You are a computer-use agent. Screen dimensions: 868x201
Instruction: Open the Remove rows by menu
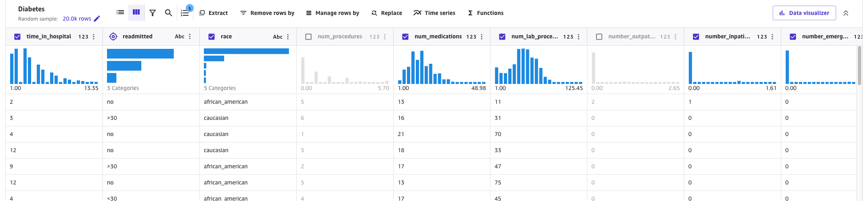tap(267, 13)
